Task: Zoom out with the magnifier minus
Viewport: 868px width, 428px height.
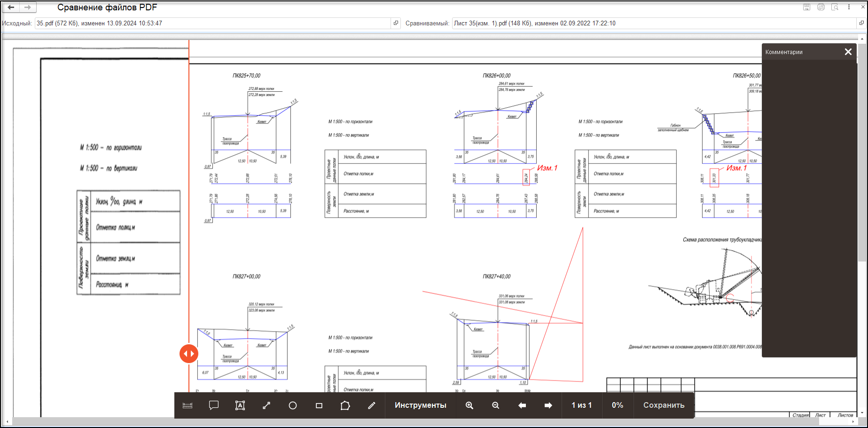Action: (x=496, y=405)
